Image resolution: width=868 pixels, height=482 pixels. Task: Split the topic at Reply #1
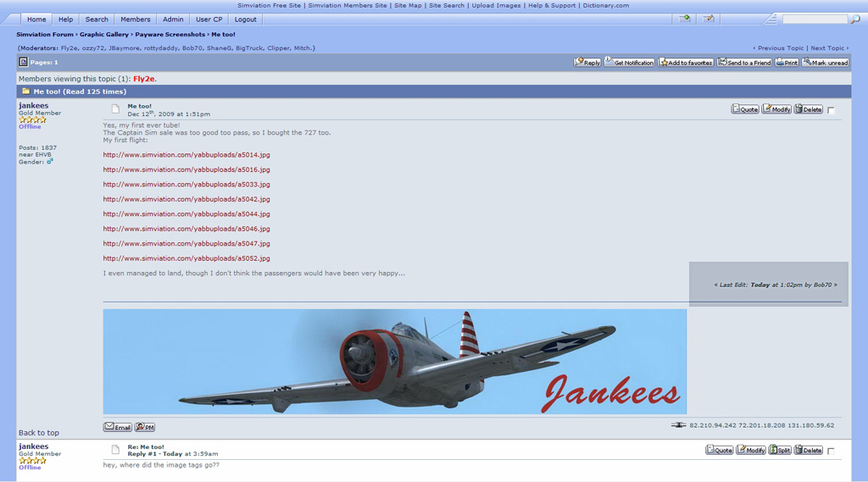pos(780,450)
